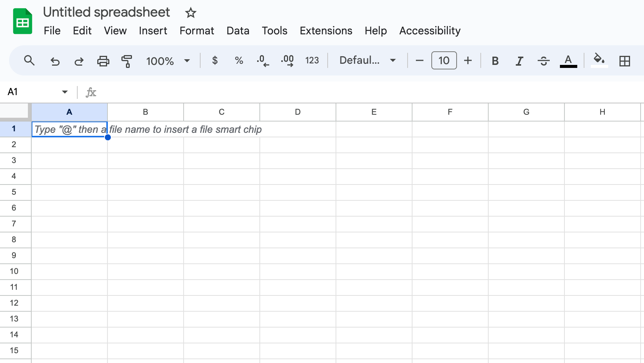Click the A1 name box

[32, 92]
